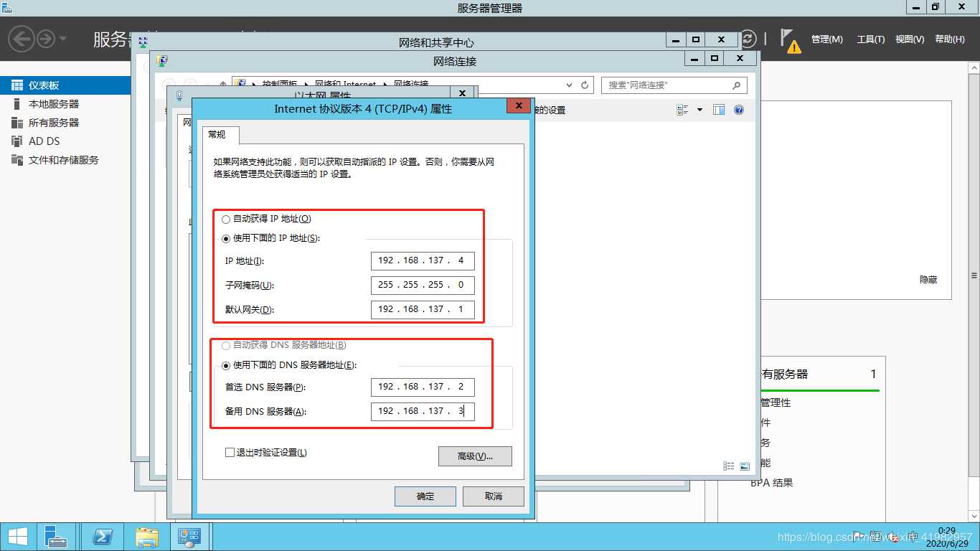
Task: Click refresh icon in Network Connections address bar
Action: pos(585,85)
